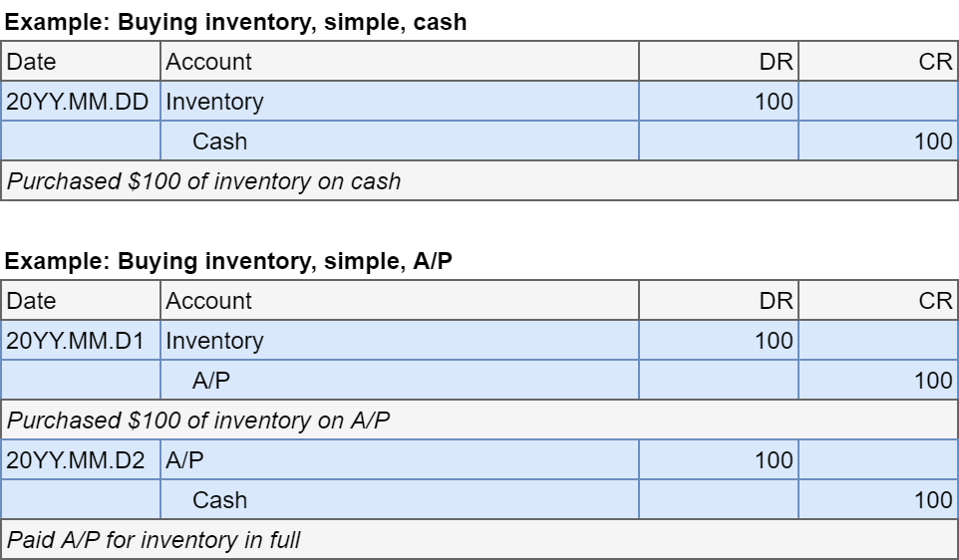The height and width of the screenshot is (560, 959).
Task: Select the A/P debit account cell on D2
Action: [x=186, y=460]
